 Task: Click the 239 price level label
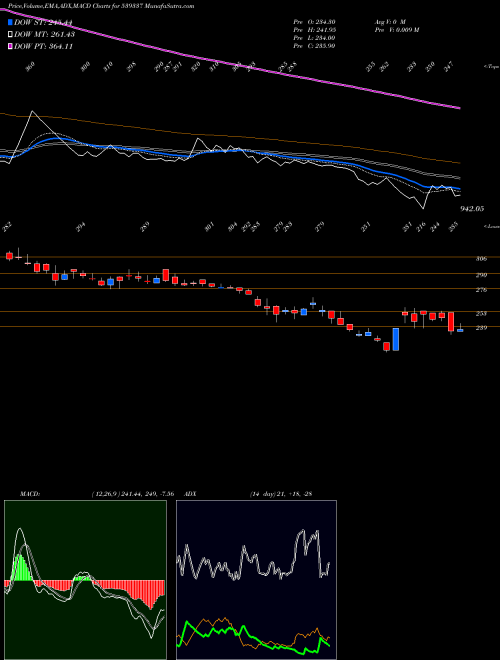(481, 328)
